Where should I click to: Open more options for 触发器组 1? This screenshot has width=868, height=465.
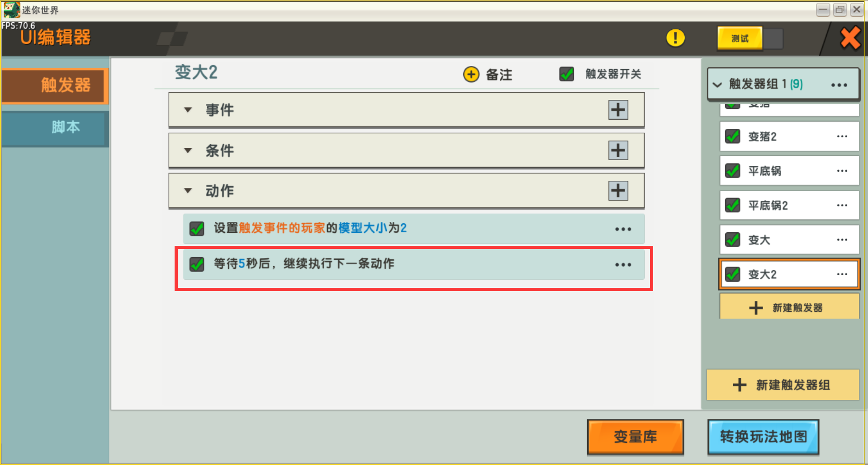pos(839,85)
